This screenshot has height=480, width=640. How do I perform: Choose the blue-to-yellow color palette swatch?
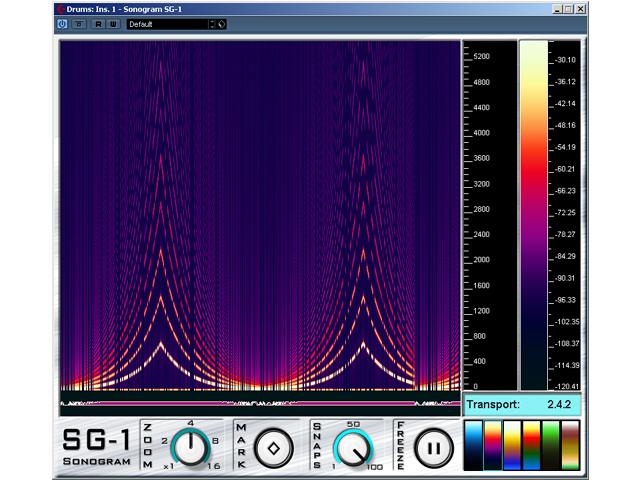[512, 445]
